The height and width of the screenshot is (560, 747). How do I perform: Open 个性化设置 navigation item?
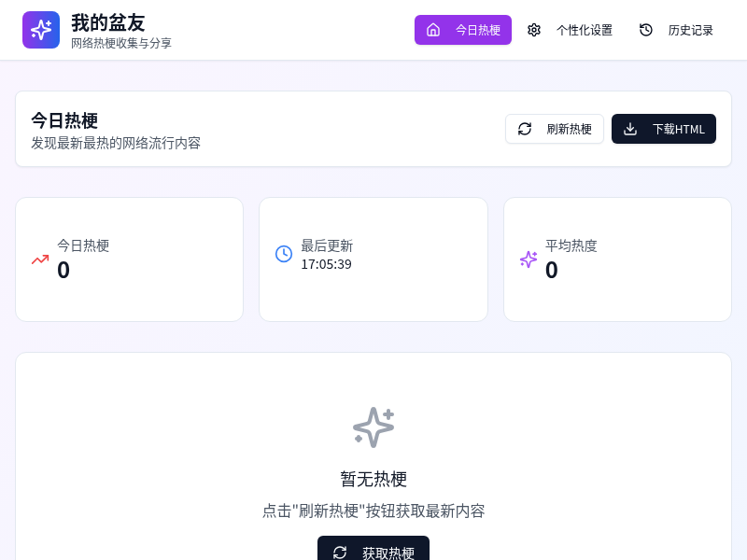(x=570, y=30)
